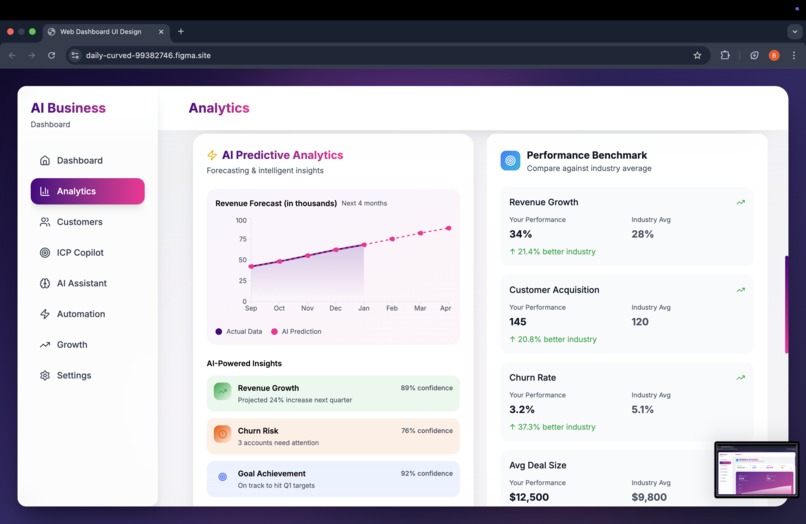This screenshot has width=806, height=524.
Task: Expand the tab search dropdown arrow
Action: (795, 31)
